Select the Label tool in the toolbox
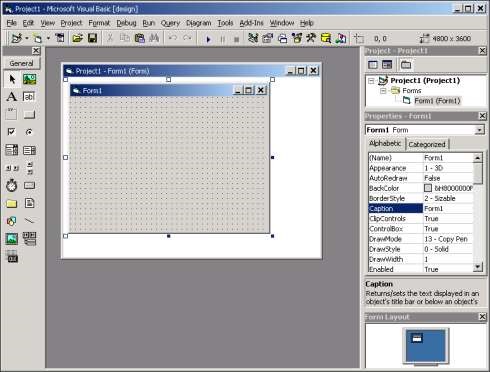Image resolution: width=490 pixels, height=372 pixels. (x=12, y=97)
